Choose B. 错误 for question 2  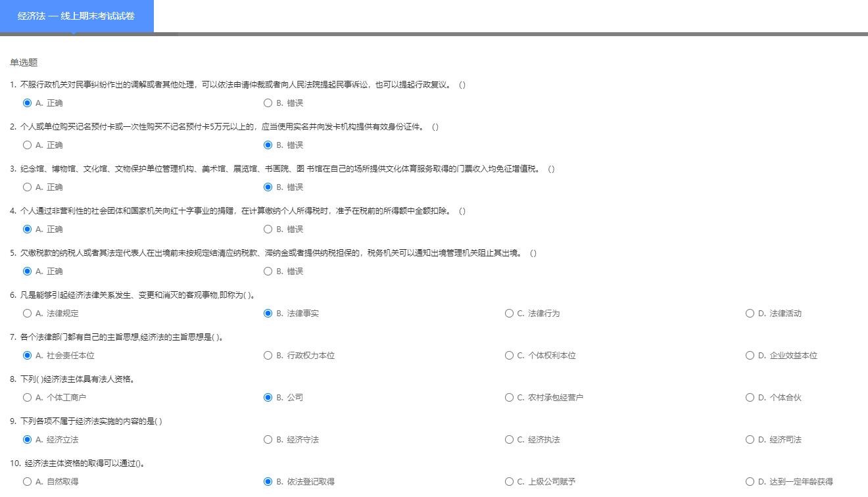pyautogui.click(x=268, y=145)
